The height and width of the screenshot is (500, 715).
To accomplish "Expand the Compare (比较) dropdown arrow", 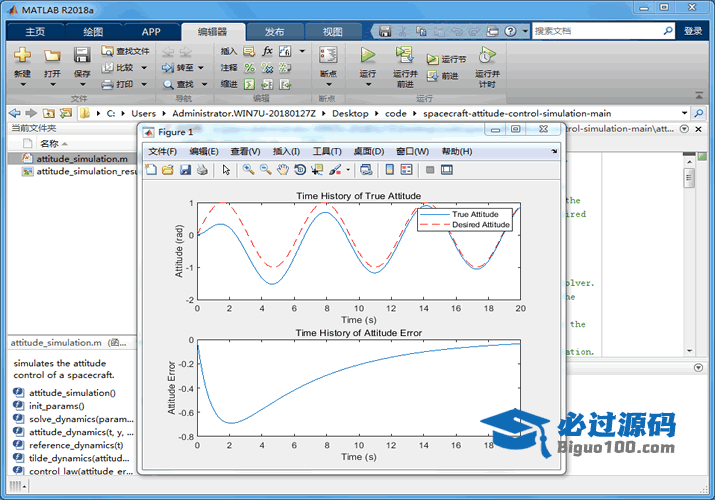I will [x=144, y=68].
